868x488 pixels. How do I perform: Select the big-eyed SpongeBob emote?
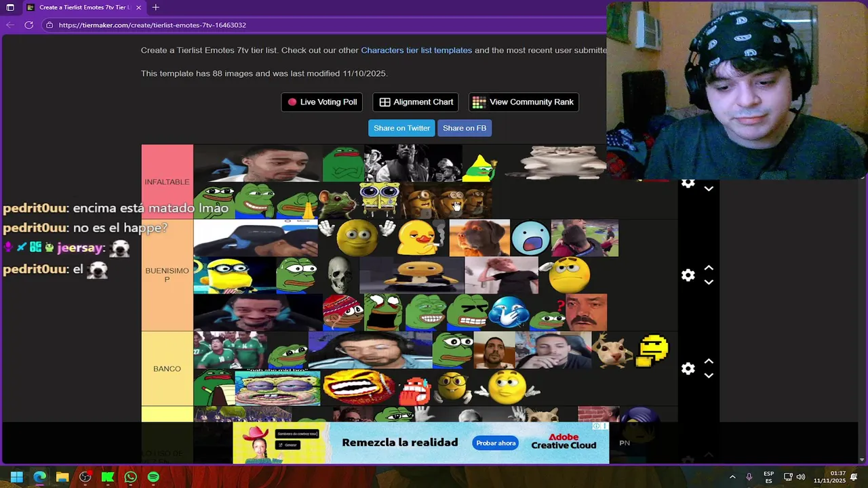tap(380, 201)
